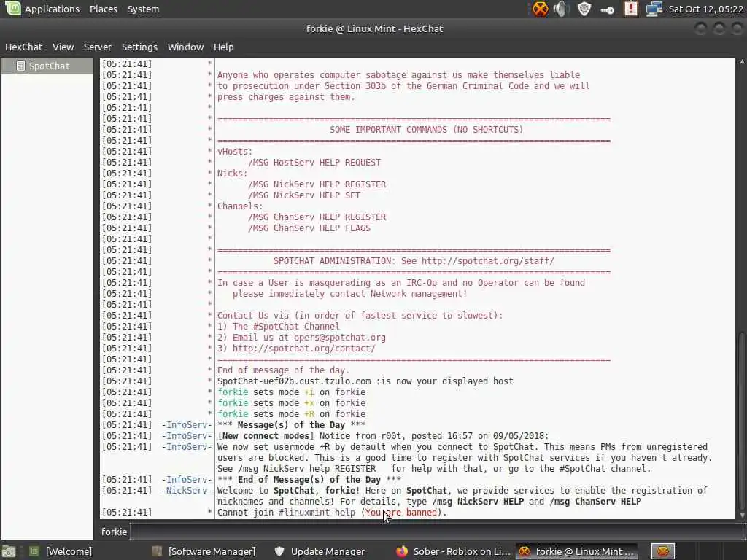Click the forkie nickname button beside input box

[x=114, y=532]
